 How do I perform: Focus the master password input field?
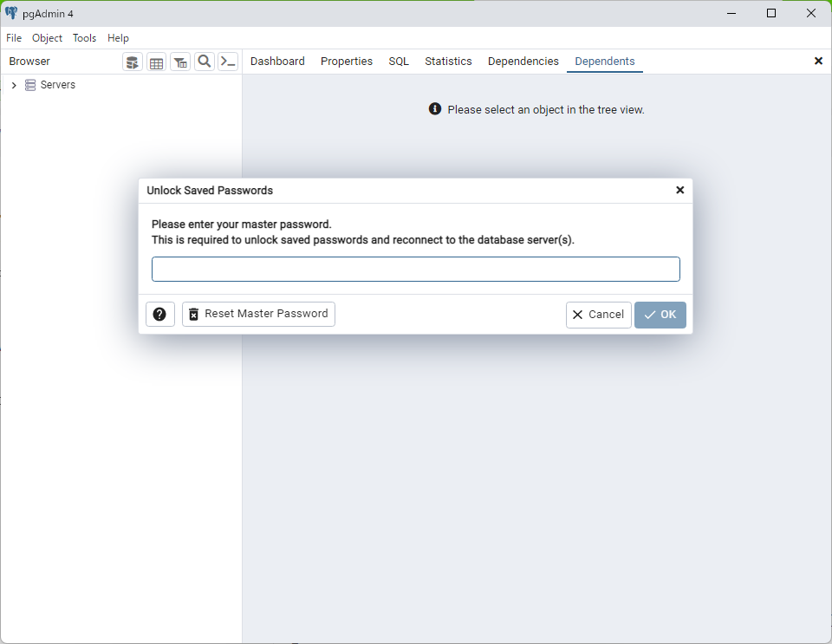click(x=415, y=269)
